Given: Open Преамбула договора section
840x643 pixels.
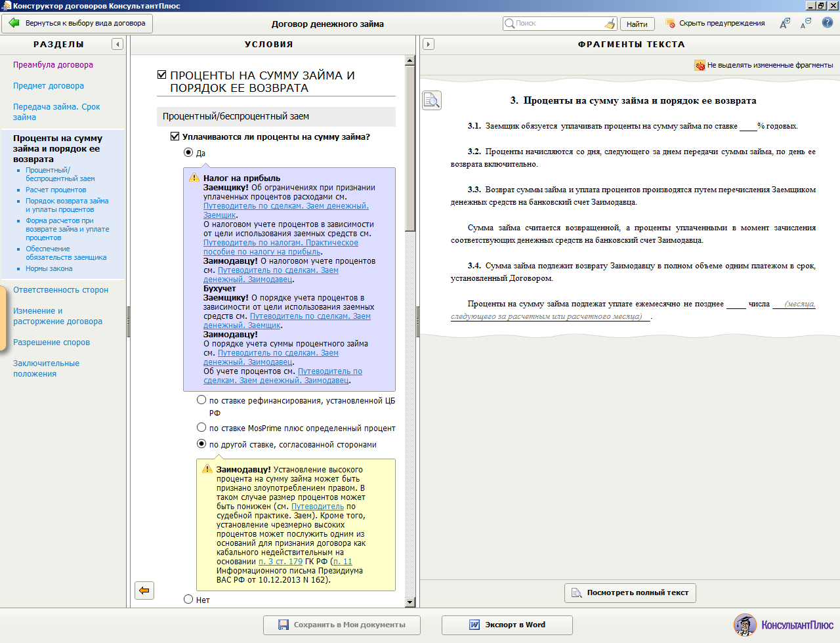Looking at the screenshot, I should coord(53,65).
